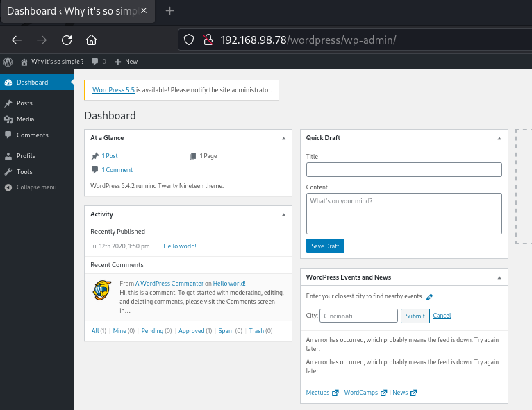Filter comments by Spam
This screenshot has width=532, height=410.
pyautogui.click(x=226, y=331)
